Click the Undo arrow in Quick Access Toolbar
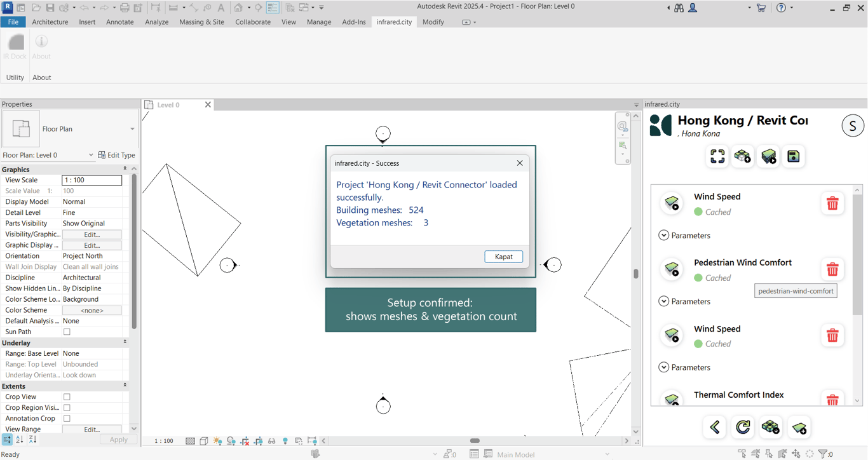 click(85, 8)
